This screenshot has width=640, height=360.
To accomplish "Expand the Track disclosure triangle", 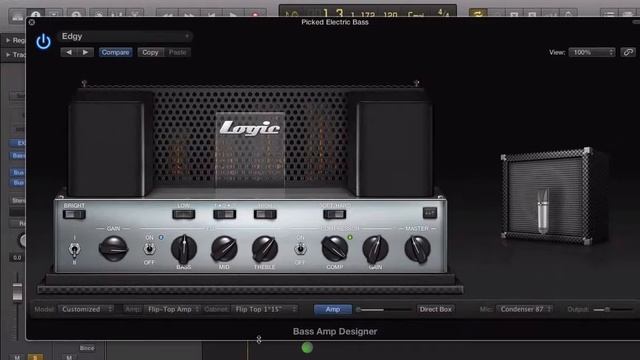I will [x=8, y=54].
